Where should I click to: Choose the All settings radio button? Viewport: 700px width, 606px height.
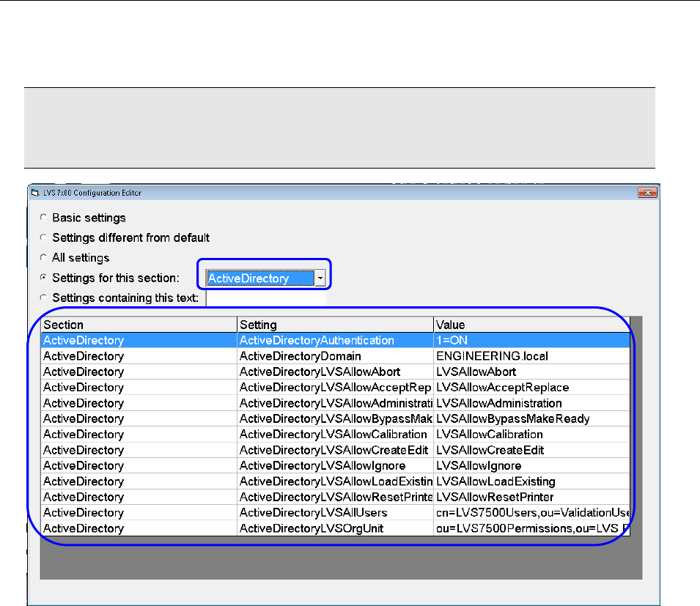43,257
